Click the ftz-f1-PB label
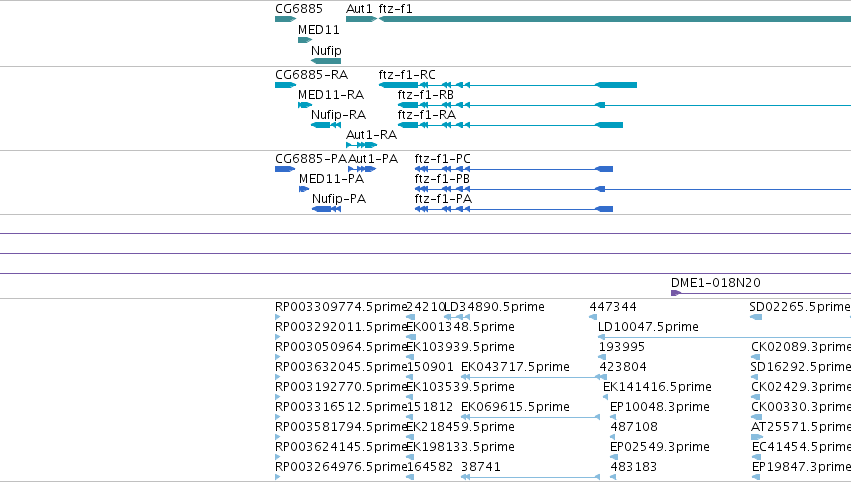 [442, 179]
